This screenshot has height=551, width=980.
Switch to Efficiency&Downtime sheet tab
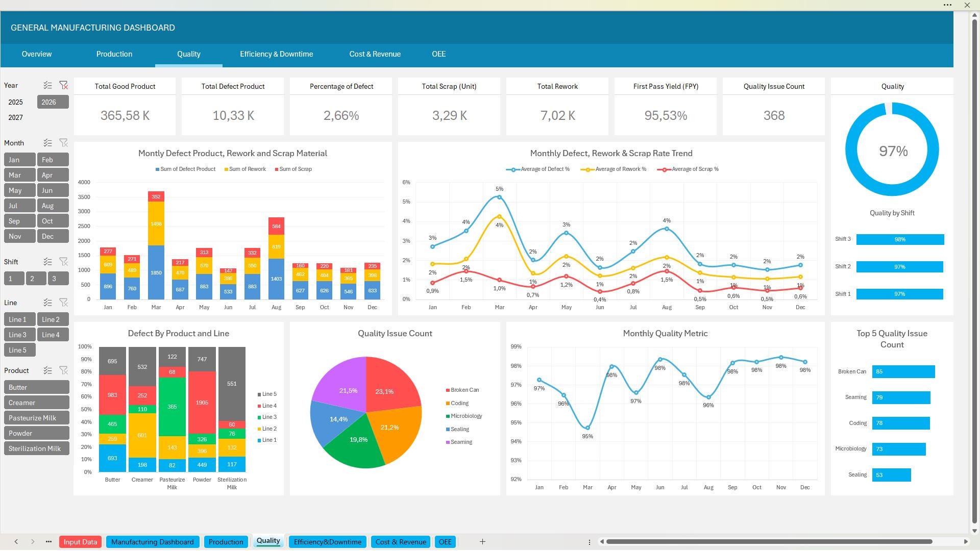click(327, 542)
